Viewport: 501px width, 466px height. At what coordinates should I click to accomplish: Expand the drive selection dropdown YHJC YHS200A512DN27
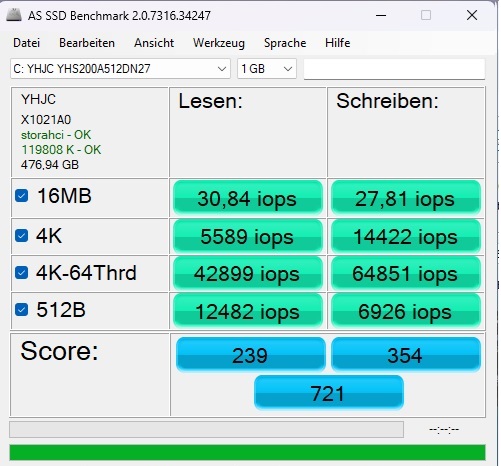coord(120,69)
